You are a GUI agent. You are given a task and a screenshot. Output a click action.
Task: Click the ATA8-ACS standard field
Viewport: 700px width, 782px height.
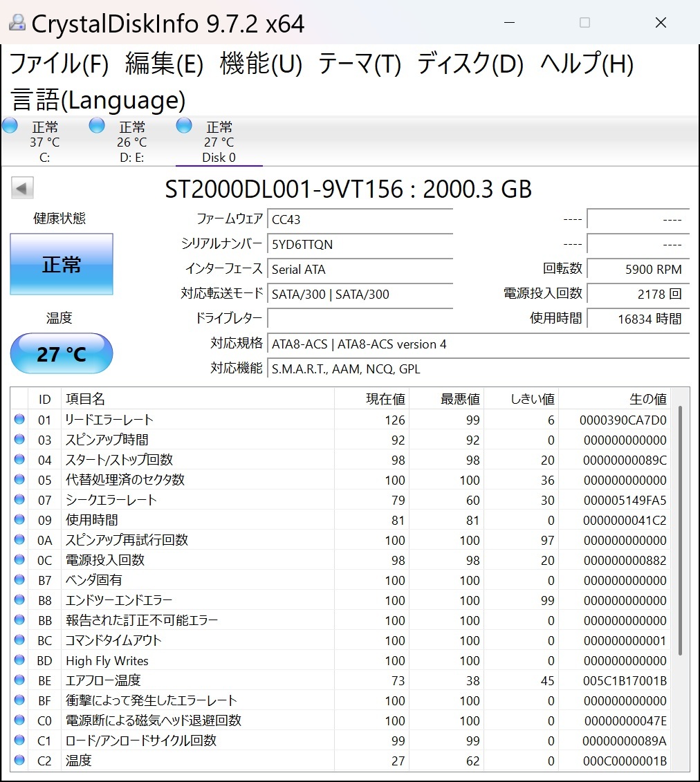point(478,344)
